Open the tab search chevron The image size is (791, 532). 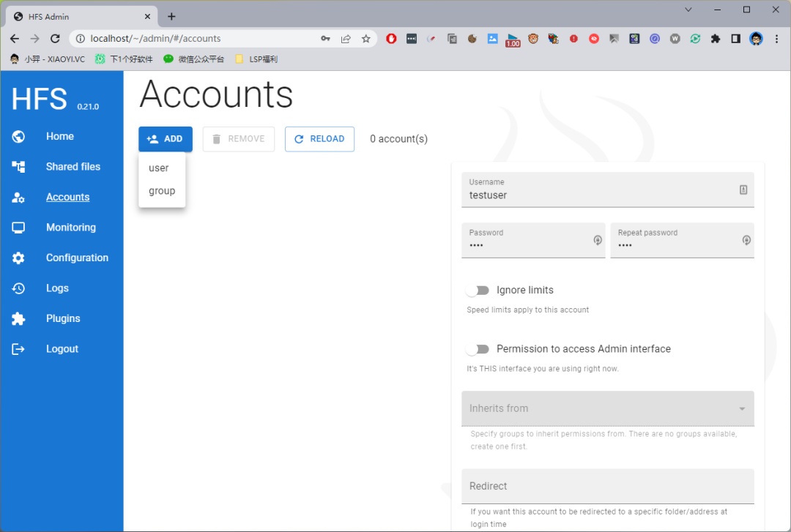click(688, 10)
